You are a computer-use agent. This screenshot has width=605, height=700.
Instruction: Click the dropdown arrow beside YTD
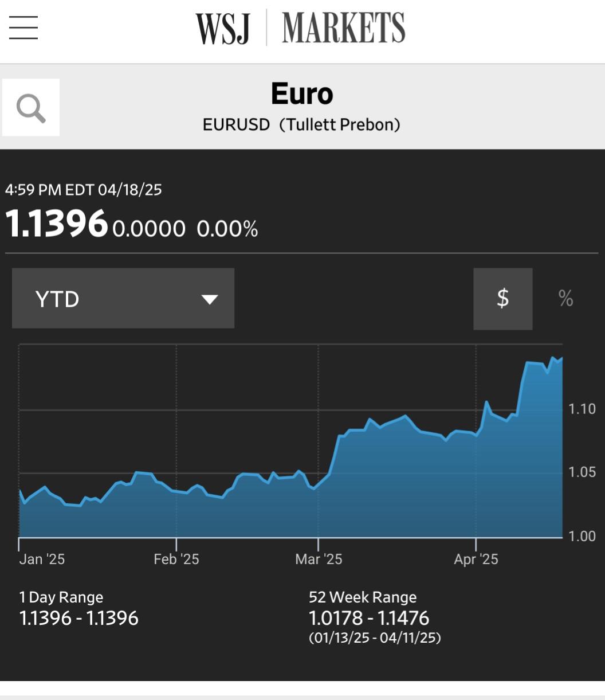tap(210, 299)
